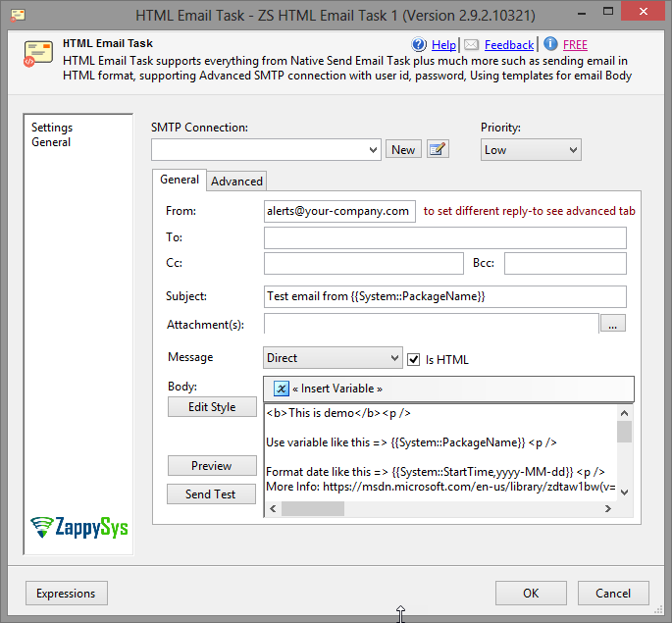Click the body vertical scrollbar down arrow

tap(625, 493)
